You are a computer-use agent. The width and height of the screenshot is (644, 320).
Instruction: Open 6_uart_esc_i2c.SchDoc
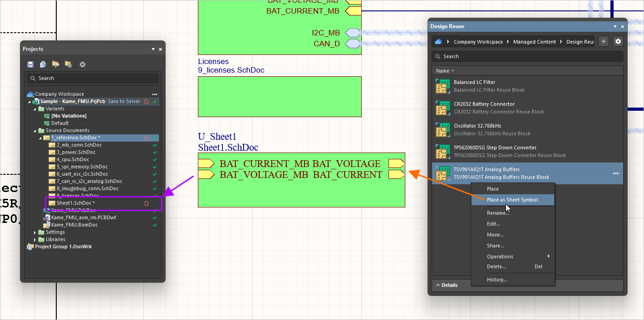[82, 174]
